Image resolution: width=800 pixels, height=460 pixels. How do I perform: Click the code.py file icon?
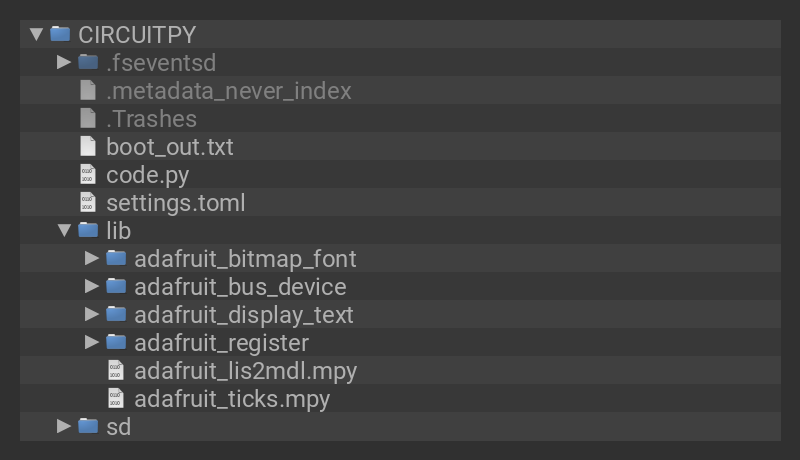pos(88,174)
